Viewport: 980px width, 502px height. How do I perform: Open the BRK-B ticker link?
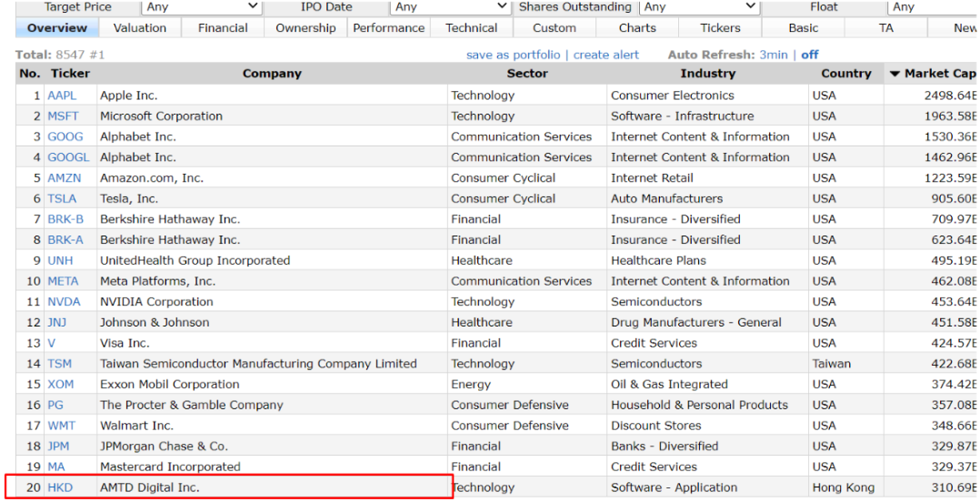[65, 219]
